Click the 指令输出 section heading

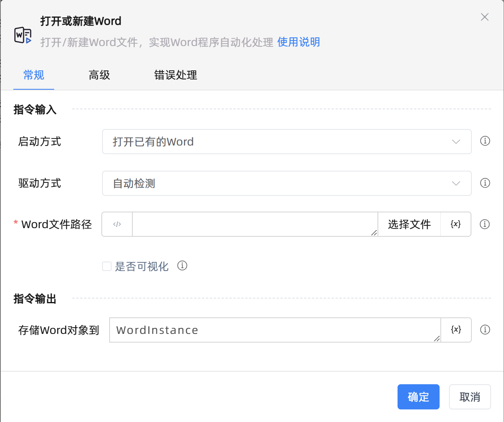pyautogui.click(x=35, y=299)
